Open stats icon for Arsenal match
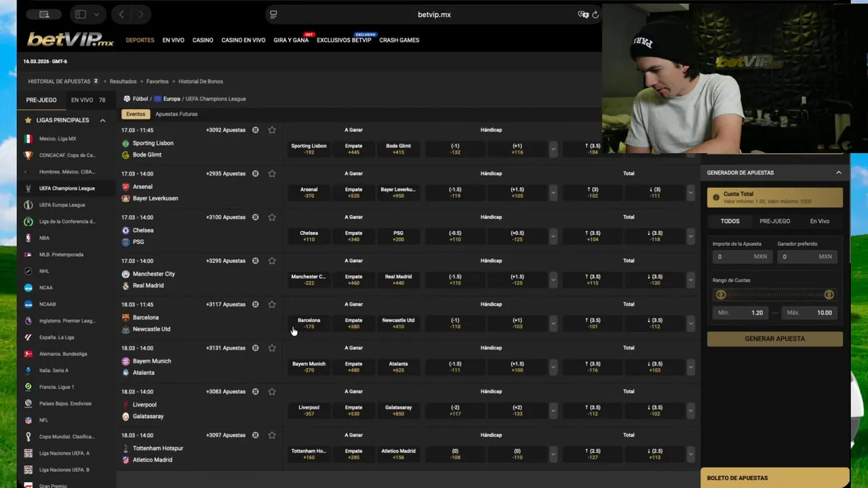This screenshot has width=868, height=488. pyautogui.click(x=256, y=174)
